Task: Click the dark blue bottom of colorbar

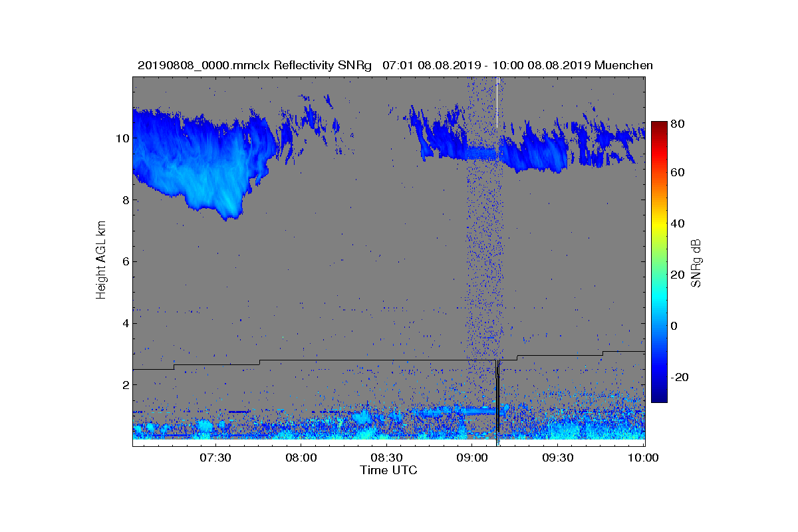Action: (x=659, y=397)
